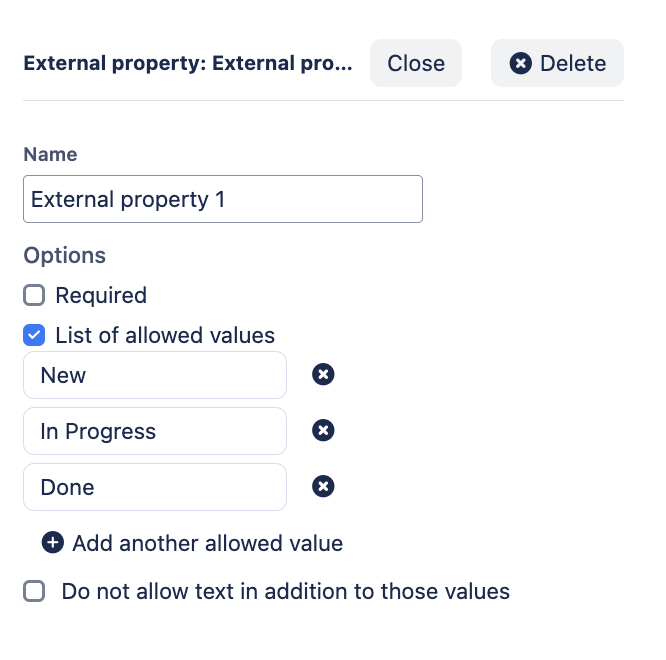
Task: Click the "List of allowed values" label
Action: [165, 335]
